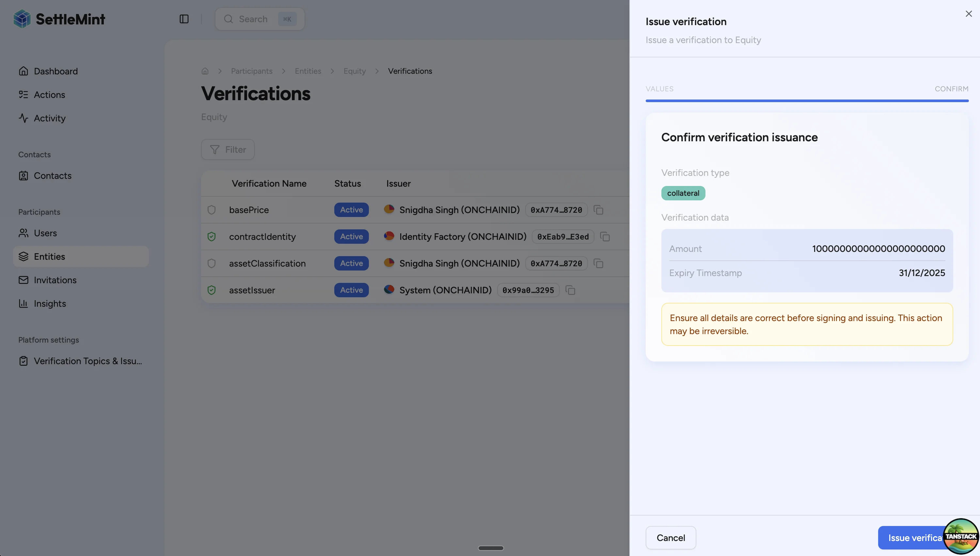Copy the basePrice issuer address 0xA774…8720
980x556 pixels.
pyautogui.click(x=598, y=210)
